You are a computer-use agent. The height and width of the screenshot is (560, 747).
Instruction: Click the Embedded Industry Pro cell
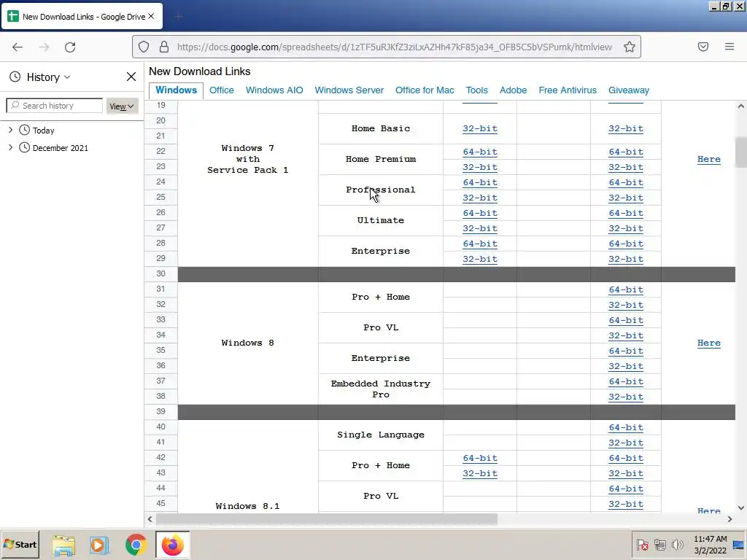coord(381,389)
